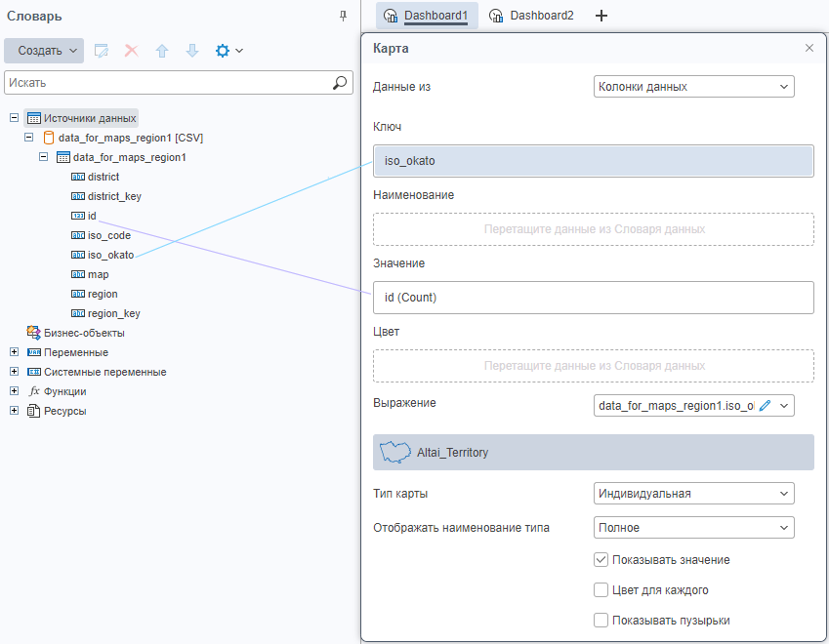Add a new dashboard with the plus icon
The height and width of the screenshot is (644, 829).
pyautogui.click(x=601, y=16)
